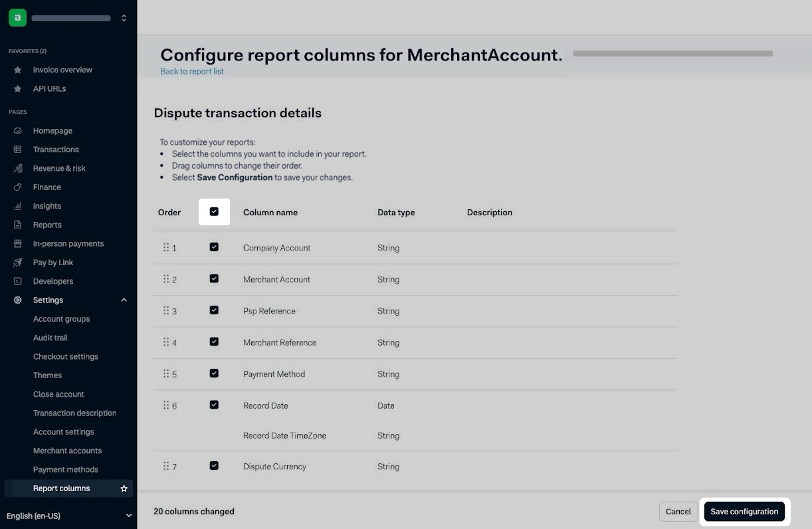
Task: Grab the drag handle for Psp Reference
Action: tap(166, 310)
